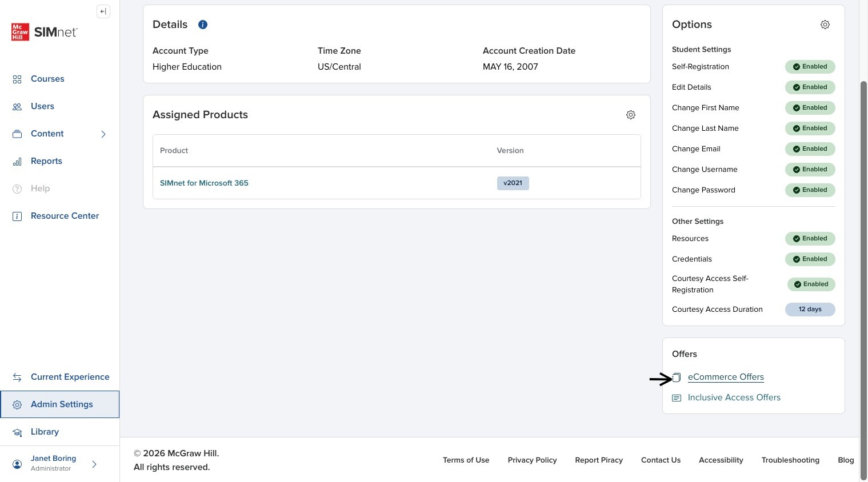Open Resource Center in the sidebar
868x482 pixels.
point(65,216)
